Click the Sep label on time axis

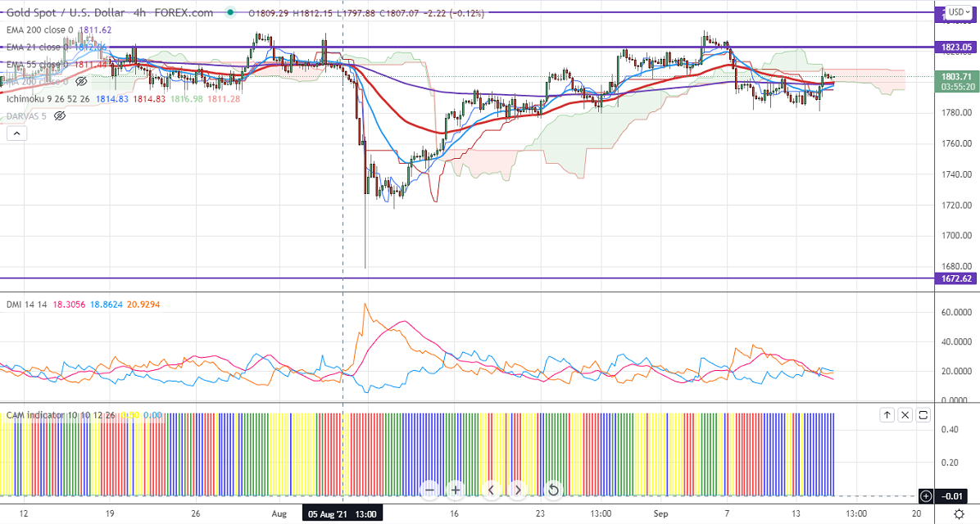[x=660, y=514]
